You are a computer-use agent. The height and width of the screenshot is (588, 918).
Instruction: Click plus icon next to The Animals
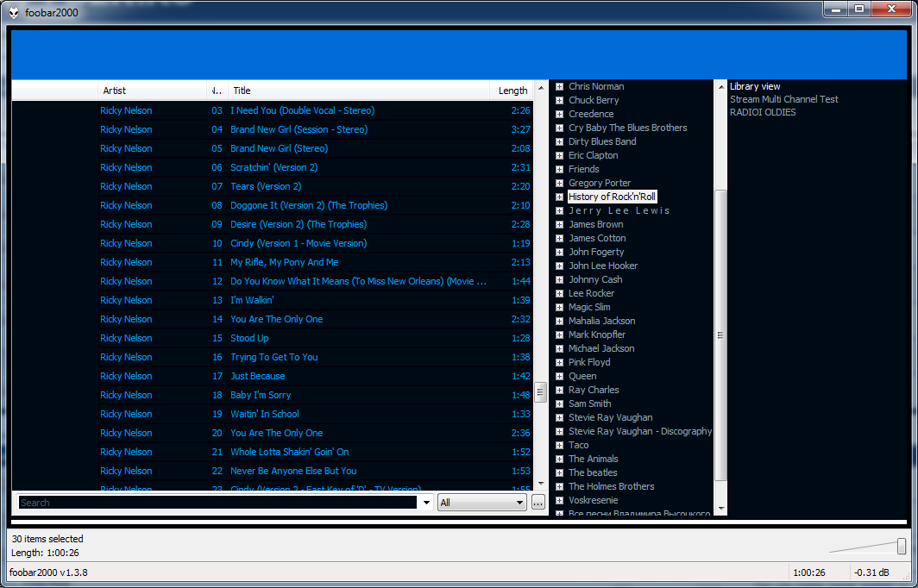click(559, 459)
